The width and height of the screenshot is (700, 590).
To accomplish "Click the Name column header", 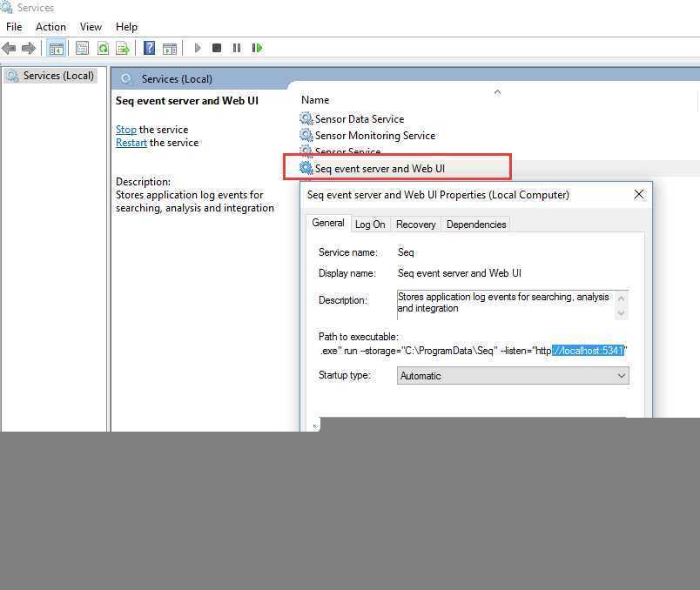I will [315, 100].
